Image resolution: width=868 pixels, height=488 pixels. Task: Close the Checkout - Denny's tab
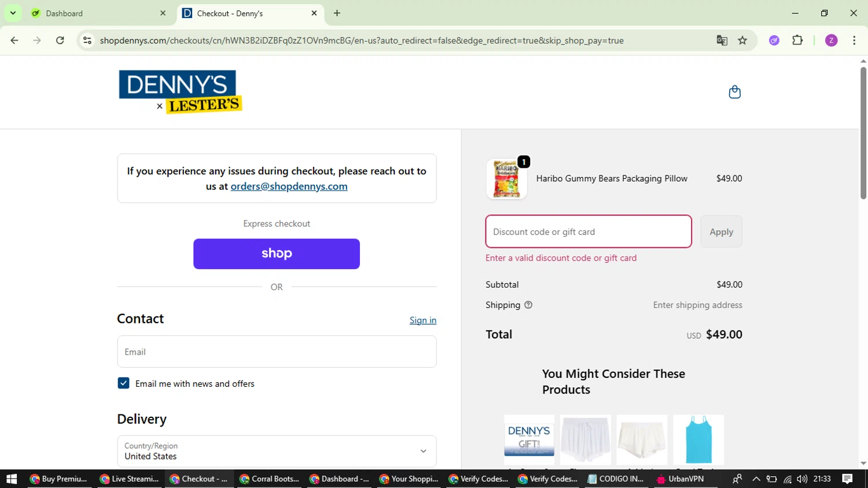314,13
